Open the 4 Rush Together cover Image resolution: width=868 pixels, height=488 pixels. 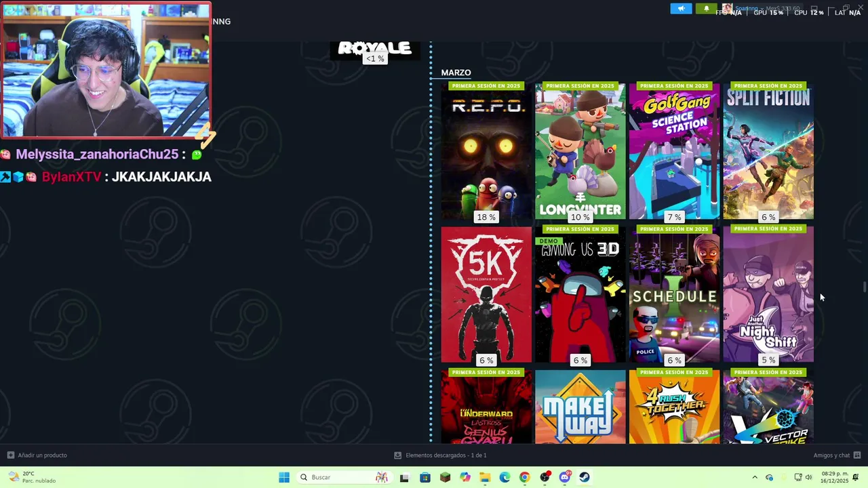(x=674, y=407)
